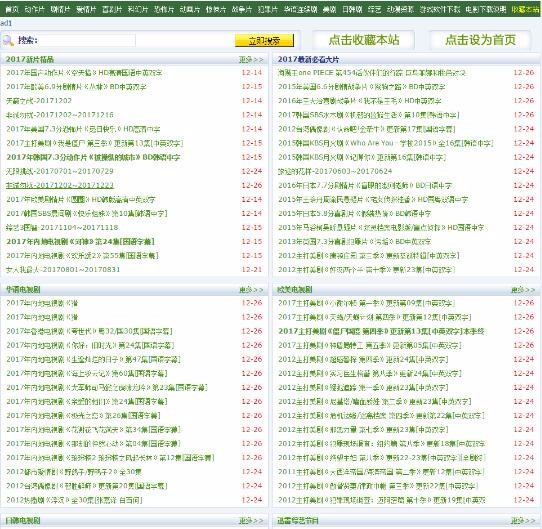Open the 科幻片 navigation item
Screen dimensions: 542x529
point(138,9)
